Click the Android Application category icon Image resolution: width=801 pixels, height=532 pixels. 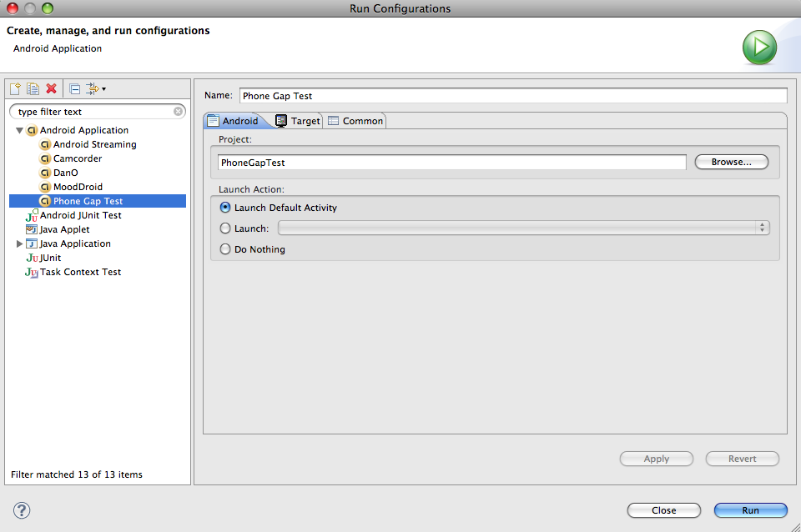click(x=32, y=130)
